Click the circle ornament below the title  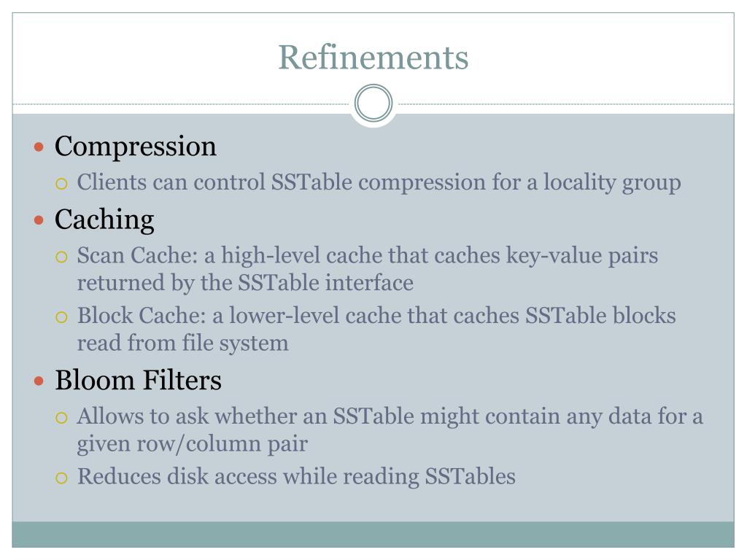[373, 104]
